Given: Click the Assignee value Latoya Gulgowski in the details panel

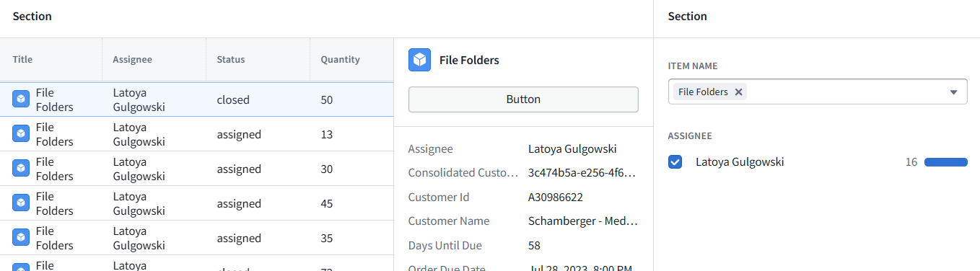Looking at the screenshot, I should (572, 148).
